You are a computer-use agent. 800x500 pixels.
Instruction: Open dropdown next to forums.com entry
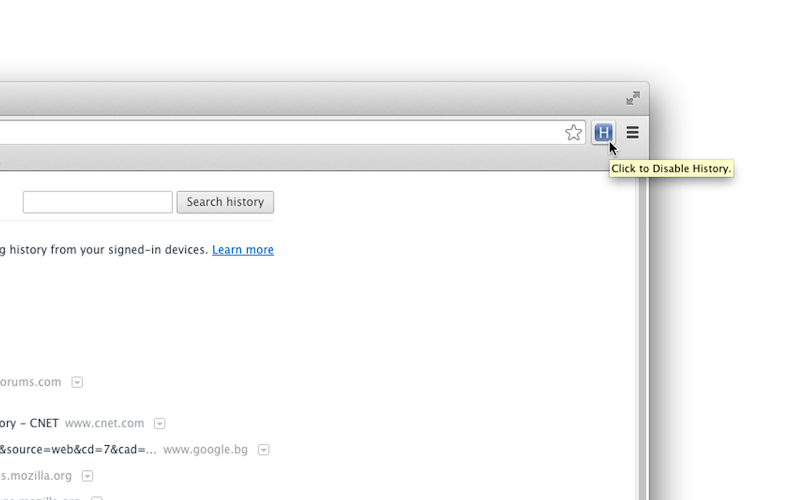tap(77, 382)
